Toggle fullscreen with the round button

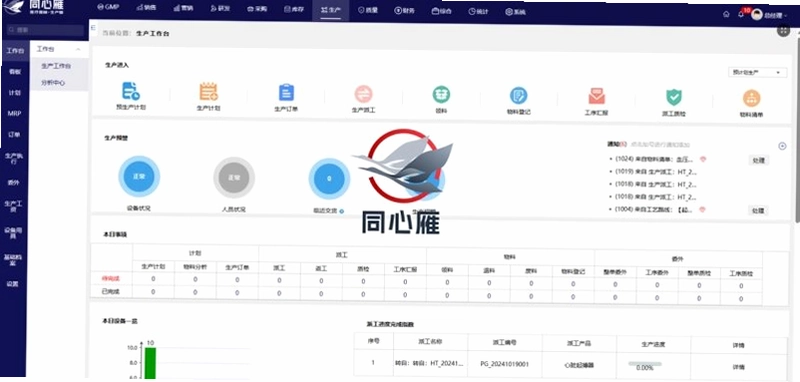tap(783, 30)
